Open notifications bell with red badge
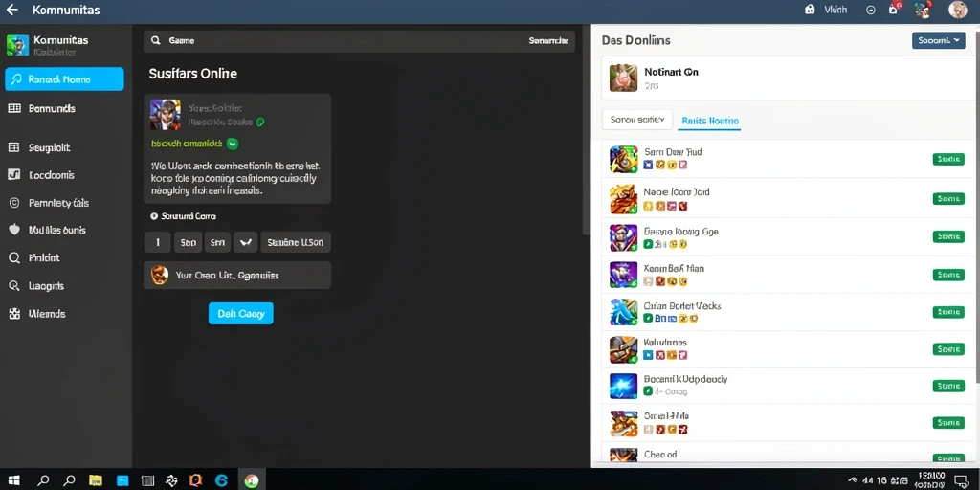The image size is (980, 490). pyautogui.click(x=894, y=9)
